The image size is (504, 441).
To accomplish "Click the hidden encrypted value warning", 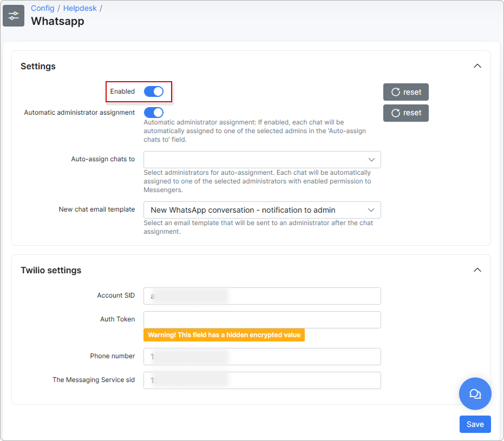I will coord(224,335).
